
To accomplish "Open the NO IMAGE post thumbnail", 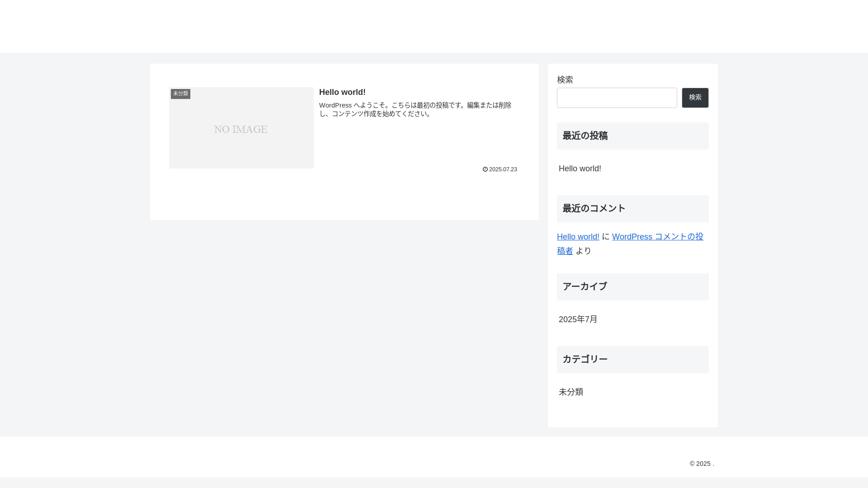I will pos(241,128).
